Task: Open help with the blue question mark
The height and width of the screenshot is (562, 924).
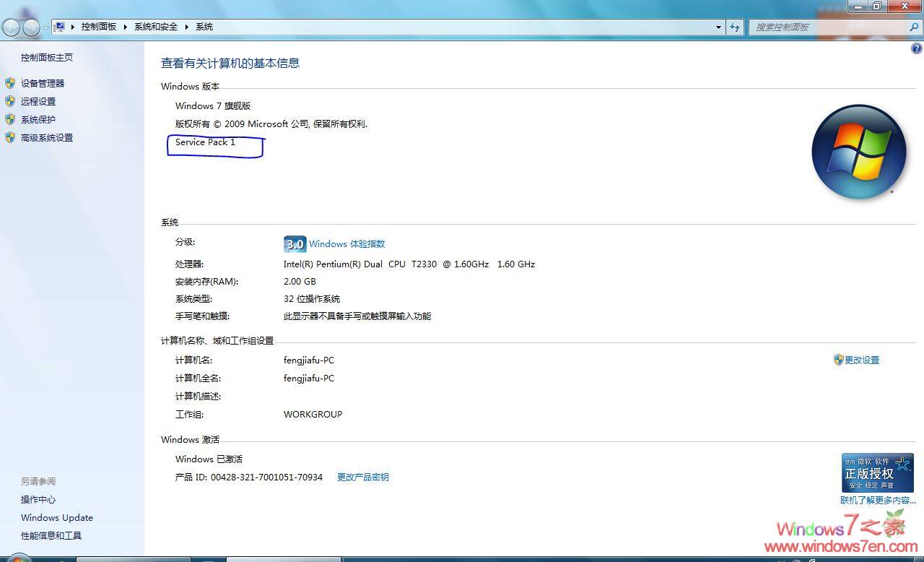Action: pos(917,48)
